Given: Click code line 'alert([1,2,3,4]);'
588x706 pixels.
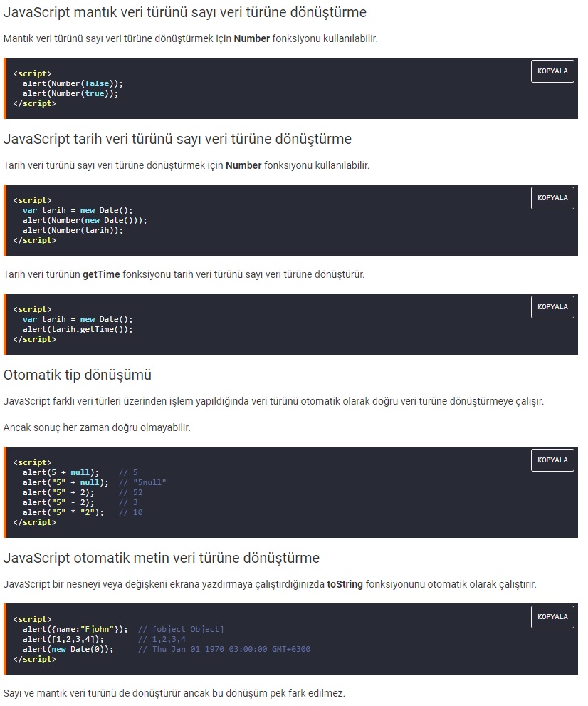Looking at the screenshot, I should 63,639.
